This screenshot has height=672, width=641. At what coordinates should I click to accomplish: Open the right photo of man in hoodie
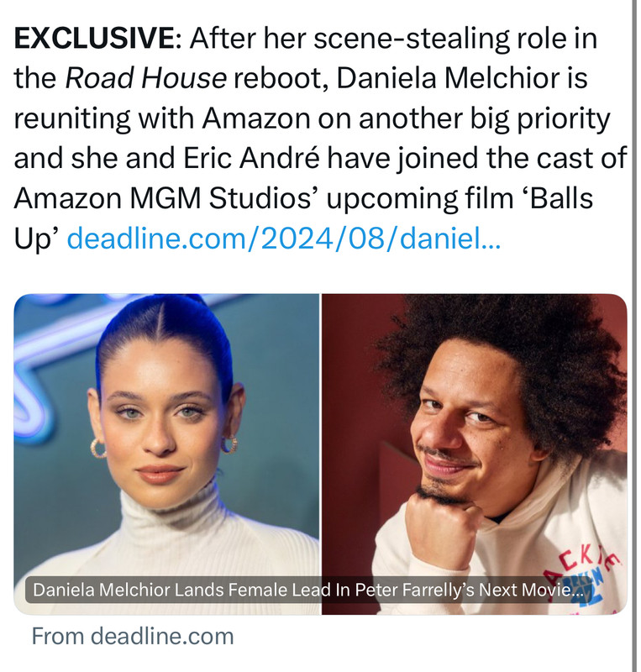pos(475,454)
